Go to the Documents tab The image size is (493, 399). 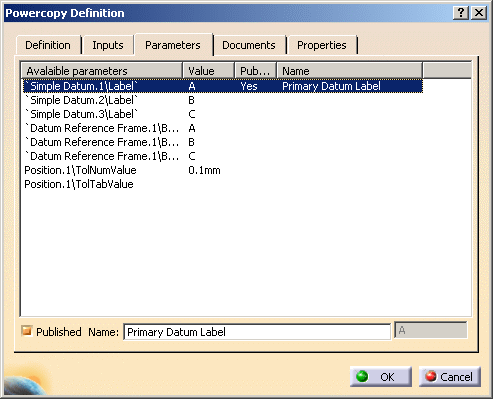(x=249, y=45)
